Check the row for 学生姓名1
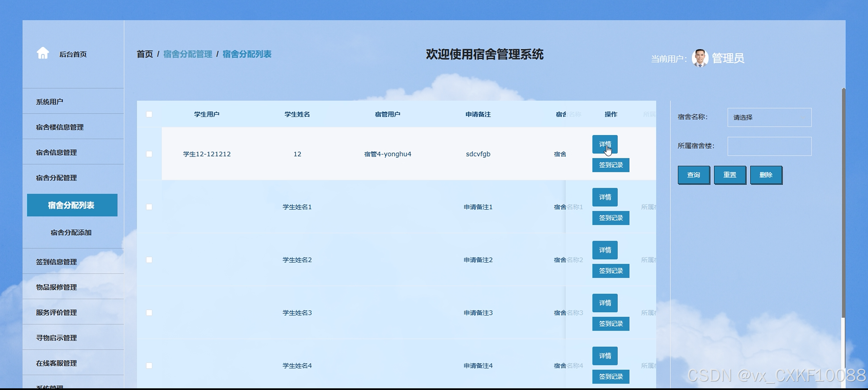Image resolution: width=868 pixels, height=390 pixels. click(149, 207)
